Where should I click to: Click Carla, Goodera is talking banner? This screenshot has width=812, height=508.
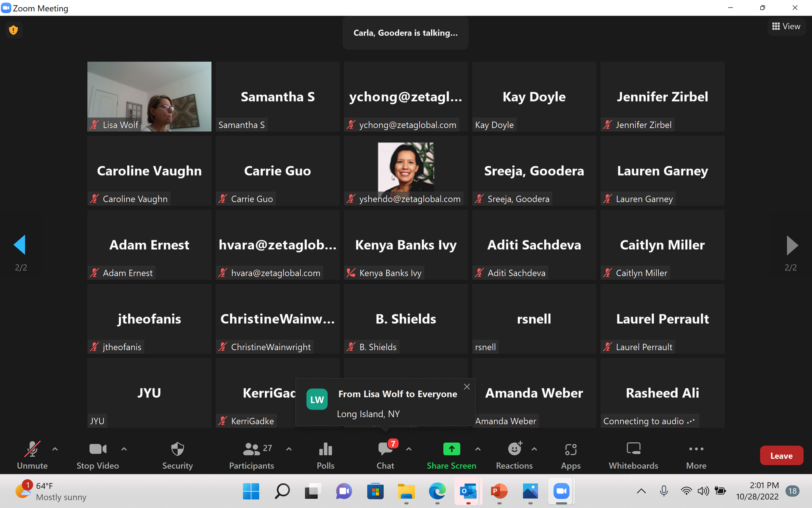(405, 33)
